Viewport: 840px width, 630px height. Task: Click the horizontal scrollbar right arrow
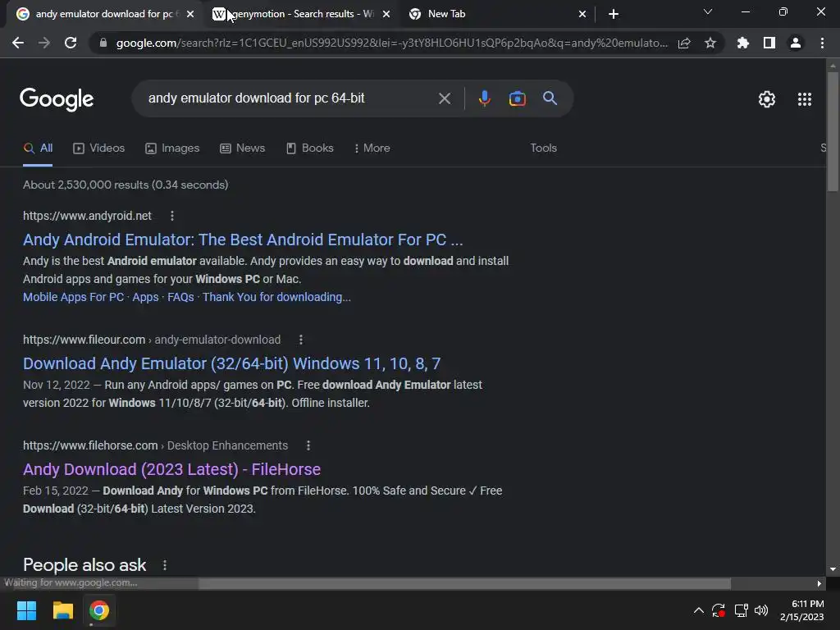819,583
